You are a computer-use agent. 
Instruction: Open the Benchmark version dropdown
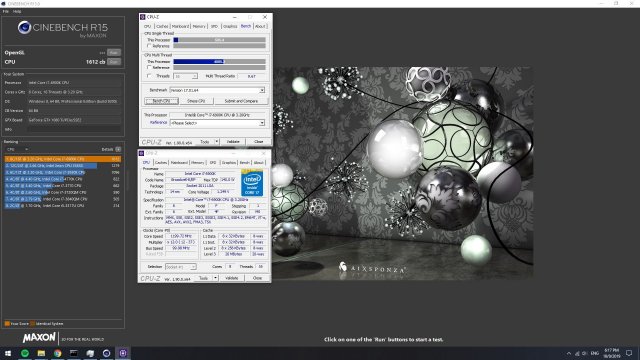(x=217, y=90)
